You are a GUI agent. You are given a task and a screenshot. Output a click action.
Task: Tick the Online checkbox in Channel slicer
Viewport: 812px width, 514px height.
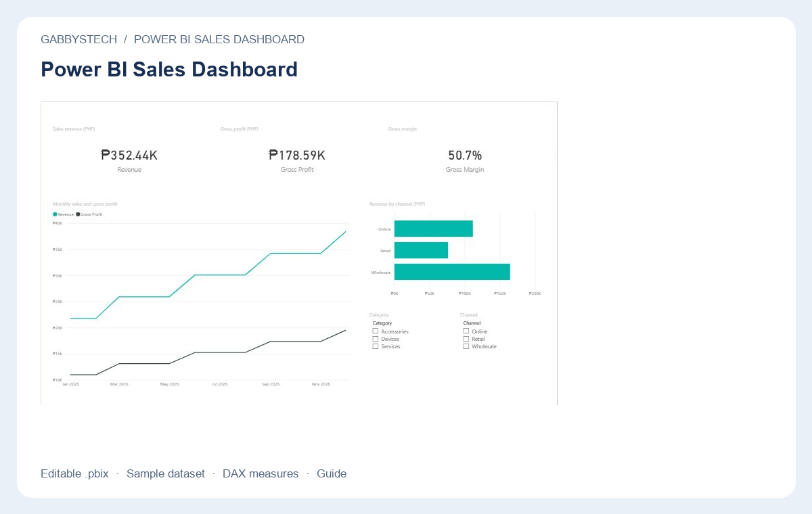[x=466, y=331]
